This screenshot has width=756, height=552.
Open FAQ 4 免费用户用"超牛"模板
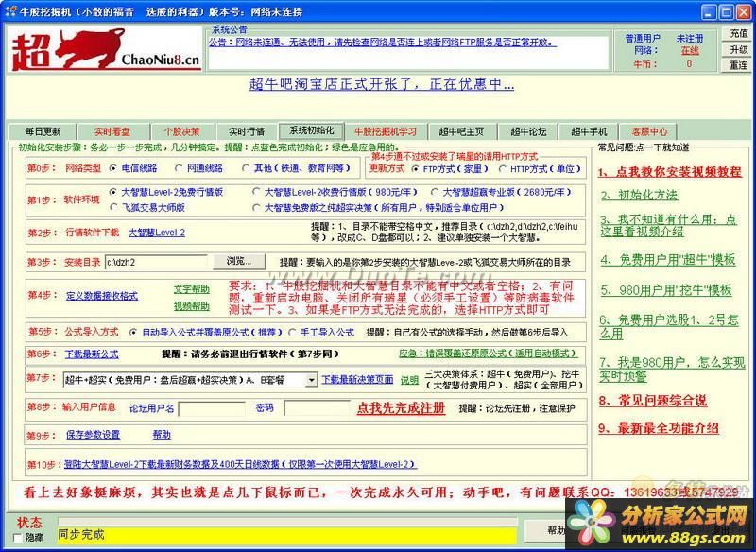coord(668,260)
